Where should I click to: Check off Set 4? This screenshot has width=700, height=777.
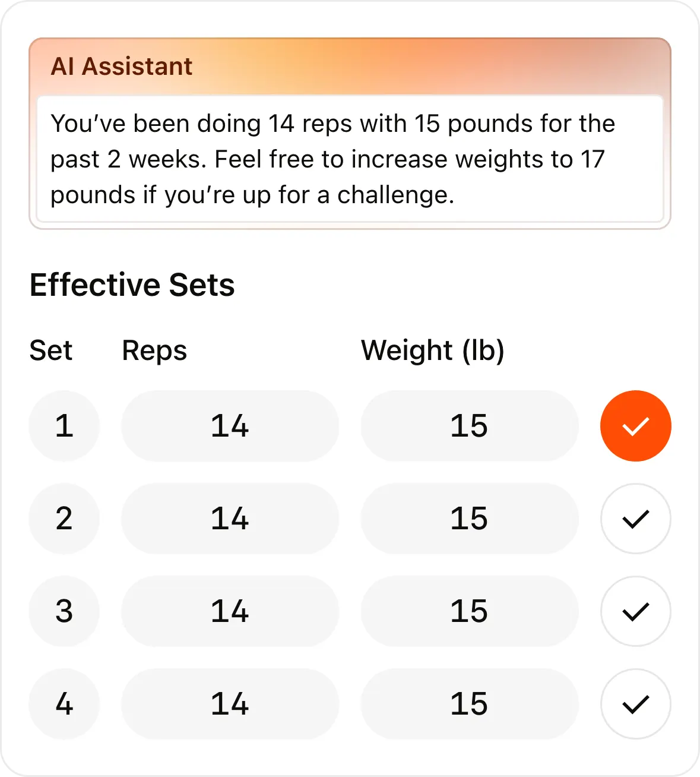tap(635, 704)
